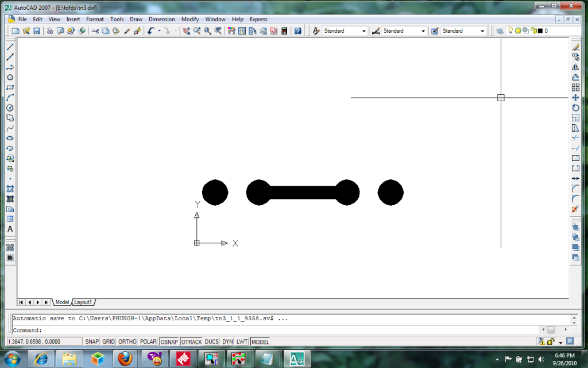Select the Arc draw tool
Screen dimensions: 588x368
click(10, 98)
